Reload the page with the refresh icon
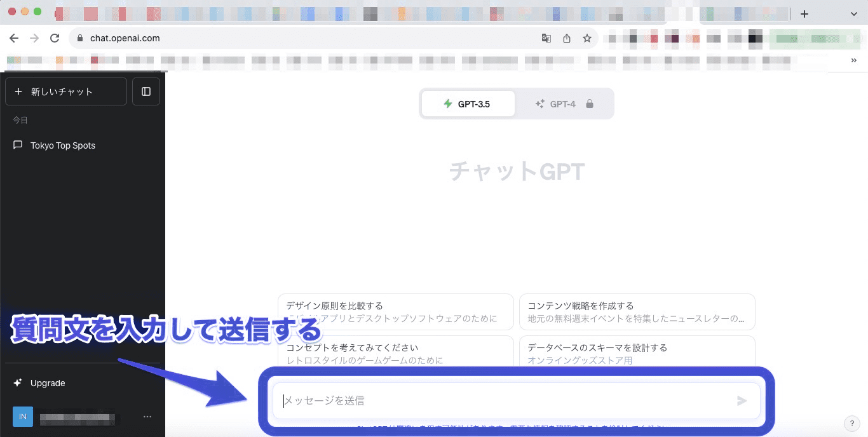Screen dimensions: 868x437 coord(55,38)
